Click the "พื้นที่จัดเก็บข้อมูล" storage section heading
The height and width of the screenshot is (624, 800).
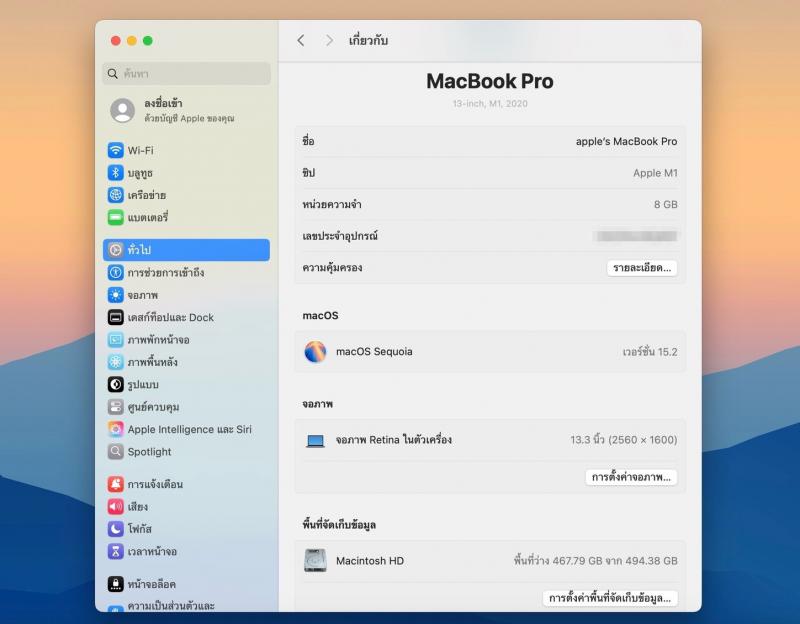point(339,525)
